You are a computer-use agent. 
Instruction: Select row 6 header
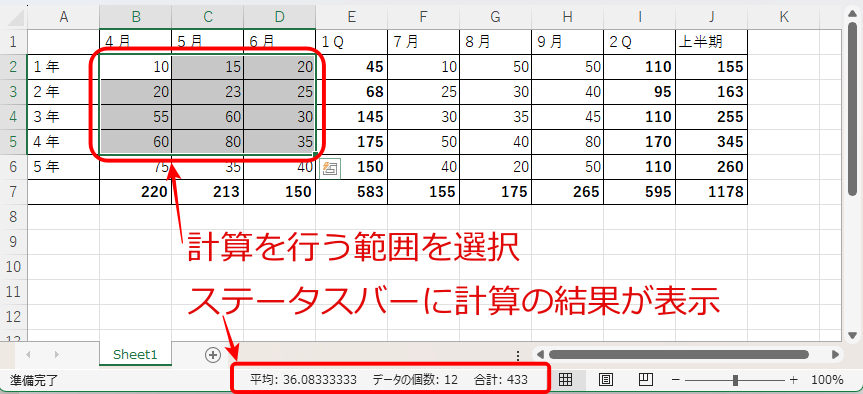14,167
